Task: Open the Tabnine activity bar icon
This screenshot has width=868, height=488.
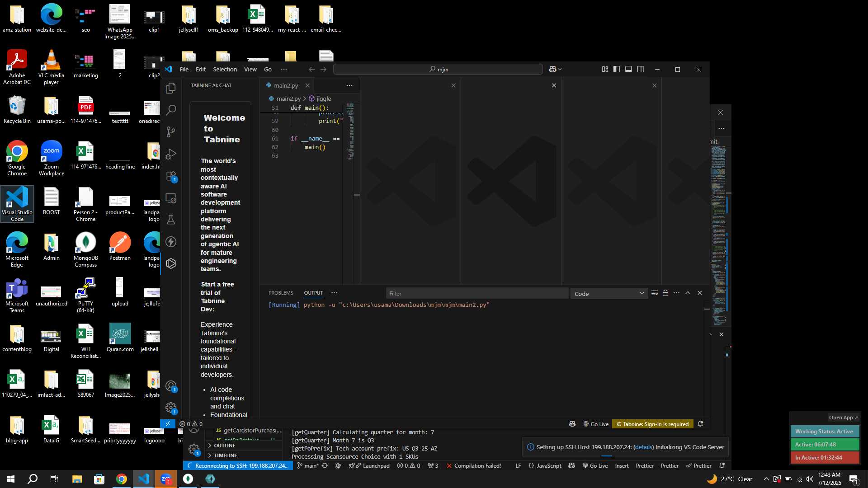Action: pos(171,263)
